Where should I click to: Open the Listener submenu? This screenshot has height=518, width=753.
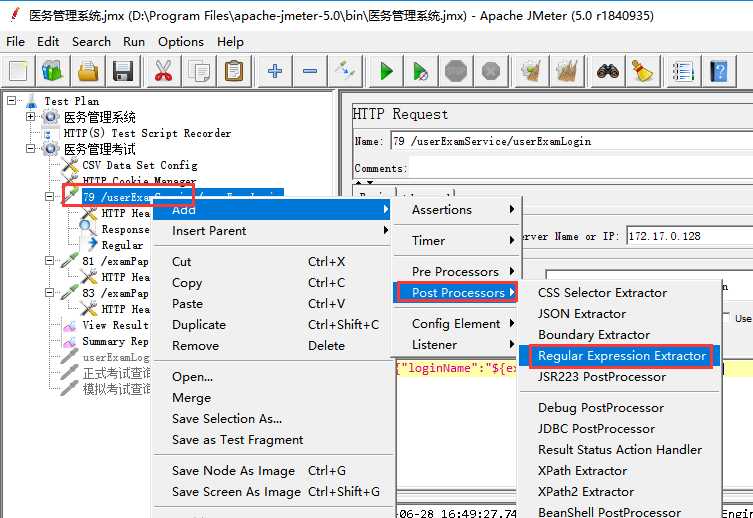click(457, 345)
